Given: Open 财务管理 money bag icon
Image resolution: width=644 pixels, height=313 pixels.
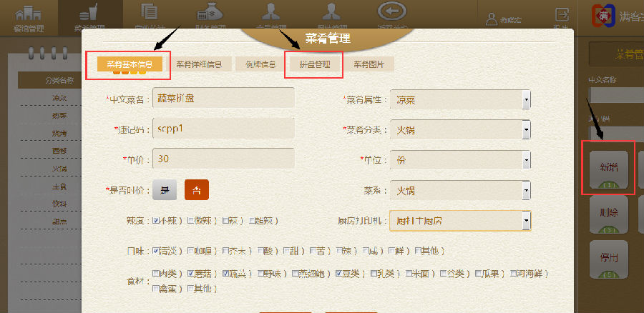Looking at the screenshot, I should pyautogui.click(x=210, y=11).
